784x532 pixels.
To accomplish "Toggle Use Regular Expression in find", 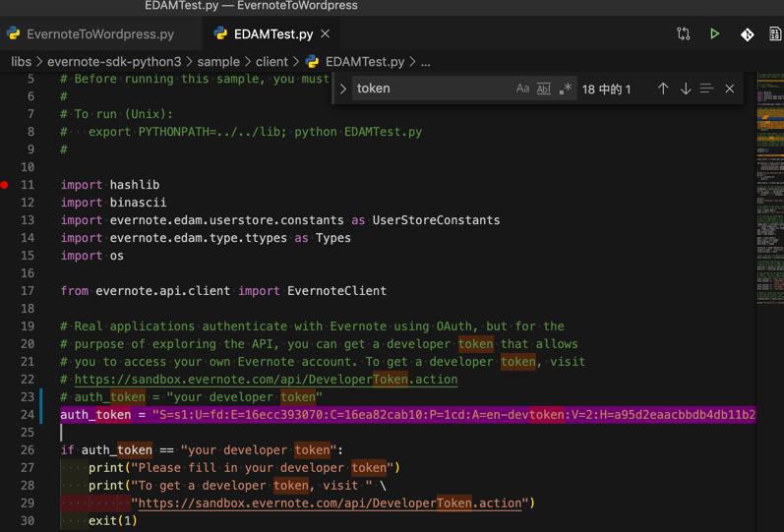I will coord(565,89).
